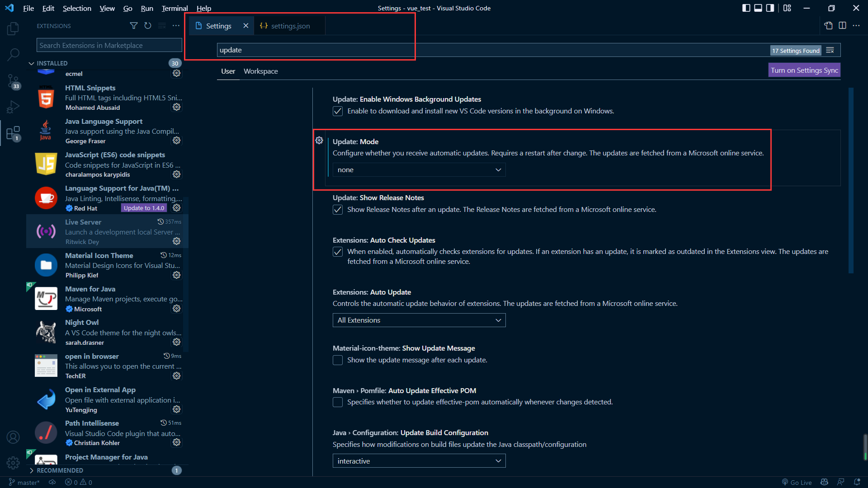Open the Search view in activity bar

(13, 55)
